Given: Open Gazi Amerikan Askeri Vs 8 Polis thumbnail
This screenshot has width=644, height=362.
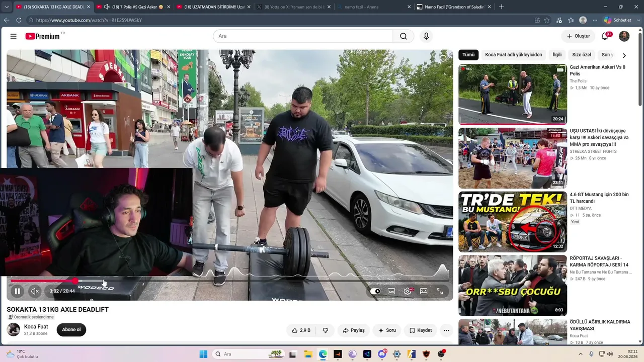Looking at the screenshot, I should click(x=513, y=94).
